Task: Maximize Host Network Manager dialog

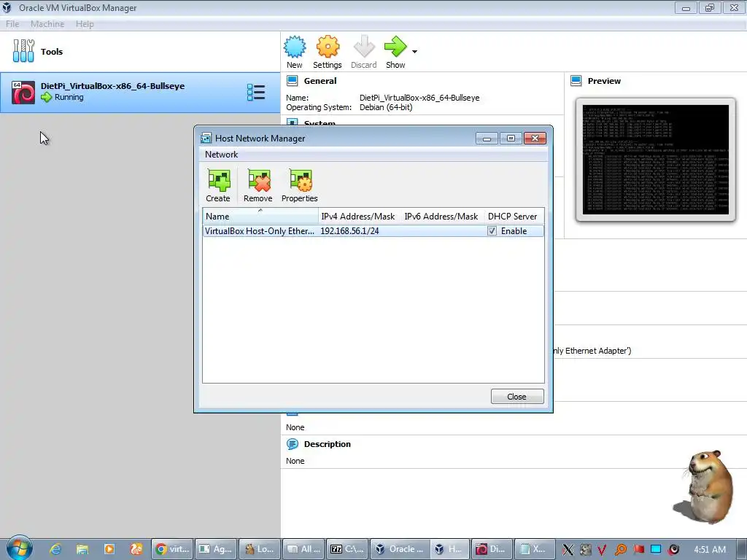Action: [511, 138]
